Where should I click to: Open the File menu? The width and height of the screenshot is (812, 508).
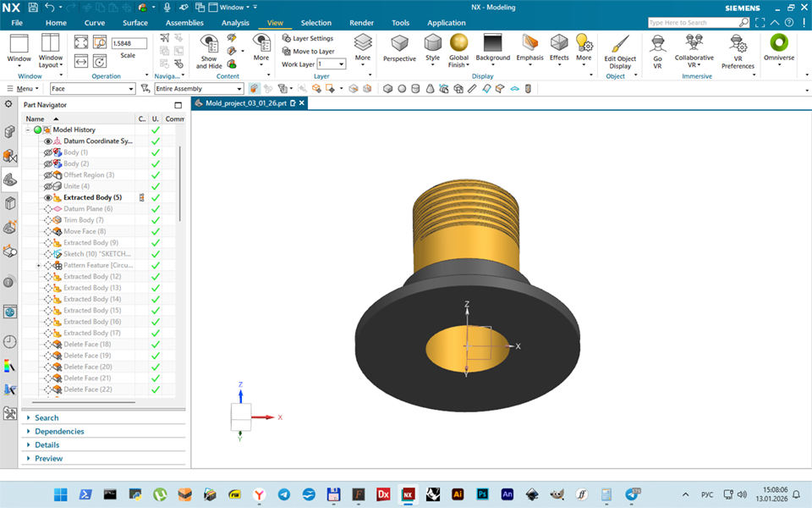[17, 23]
